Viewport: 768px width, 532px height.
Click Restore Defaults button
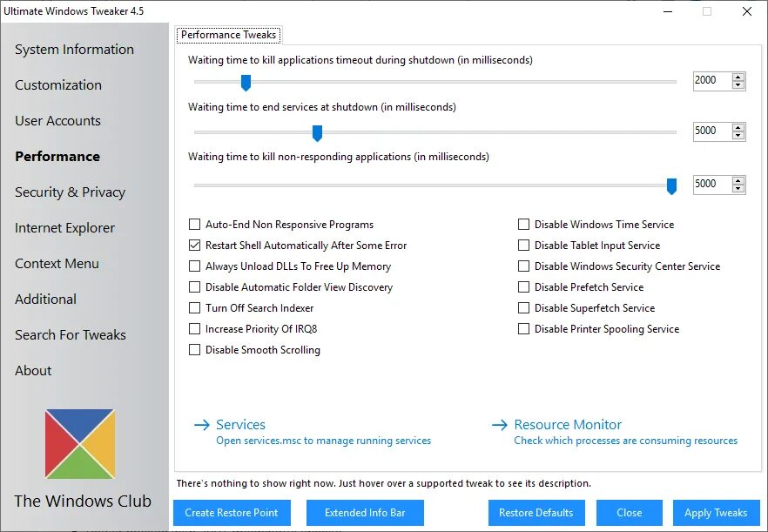pos(536,513)
